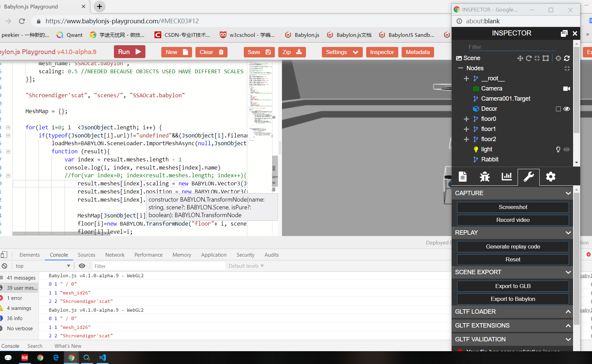Image resolution: width=592 pixels, height=364 pixels.
Task: Open the Inspector Debug tab (bug icon)
Action: coord(484,177)
